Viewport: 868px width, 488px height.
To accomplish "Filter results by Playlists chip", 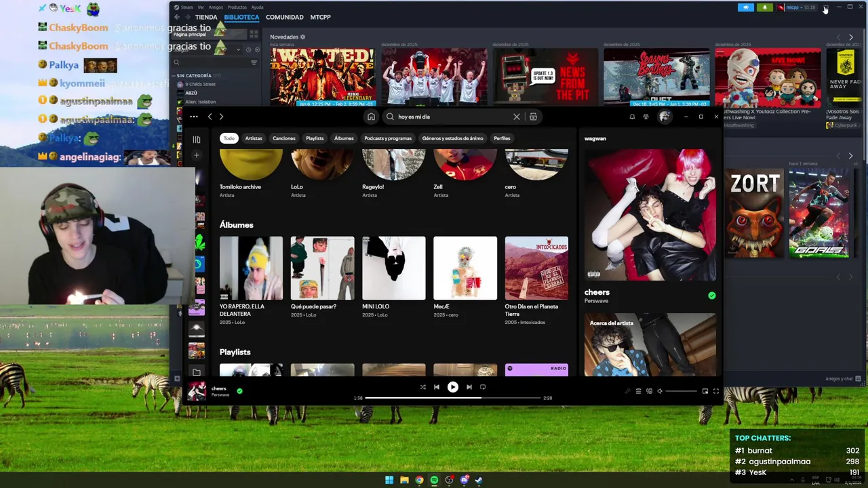I will pos(315,138).
